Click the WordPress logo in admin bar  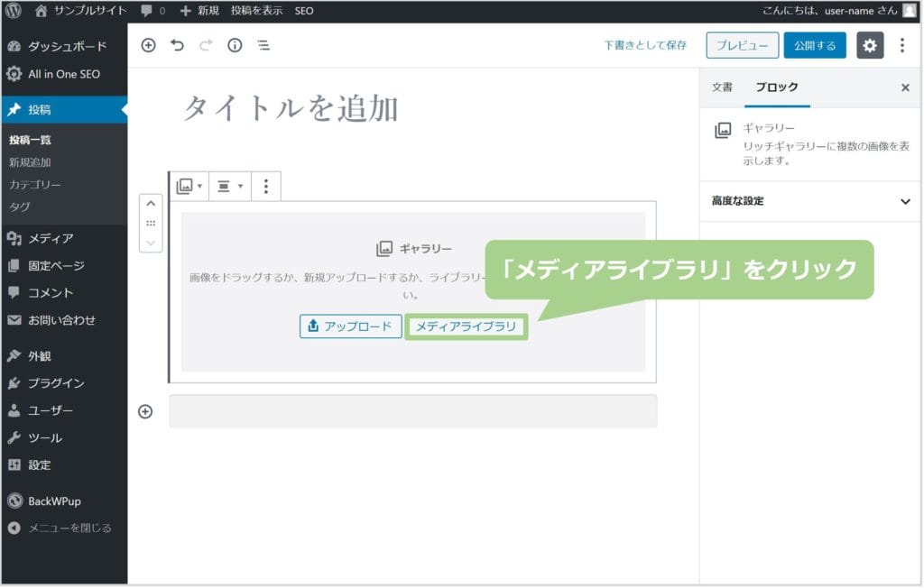tap(13, 11)
